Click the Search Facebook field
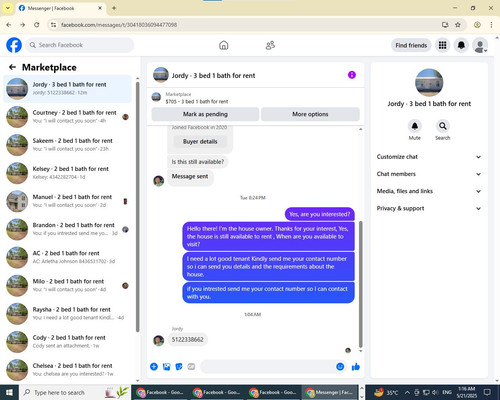 tap(80, 45)
